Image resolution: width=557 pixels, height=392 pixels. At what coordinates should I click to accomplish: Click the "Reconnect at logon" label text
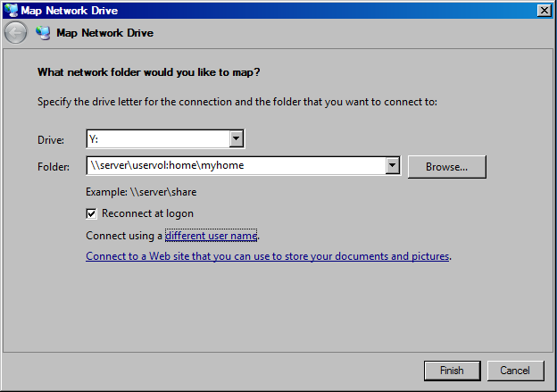tap(147, 214)
